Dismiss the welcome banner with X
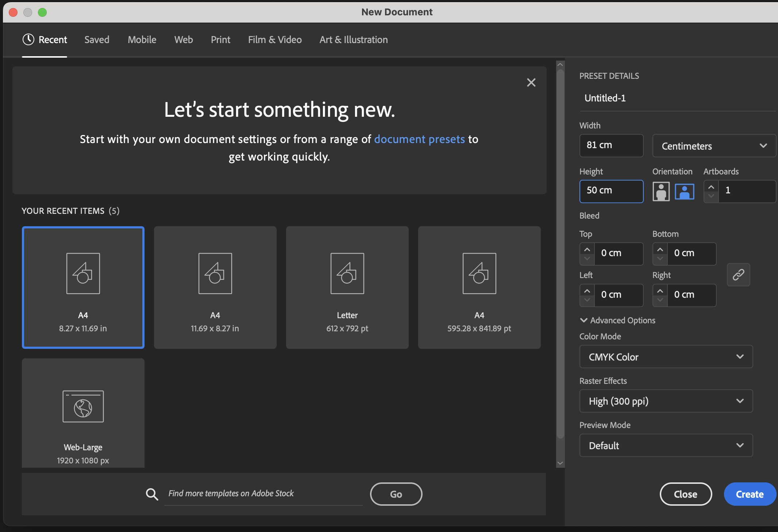Image resolution: width=778 pixels, height=532 pixels. point(531,82)
